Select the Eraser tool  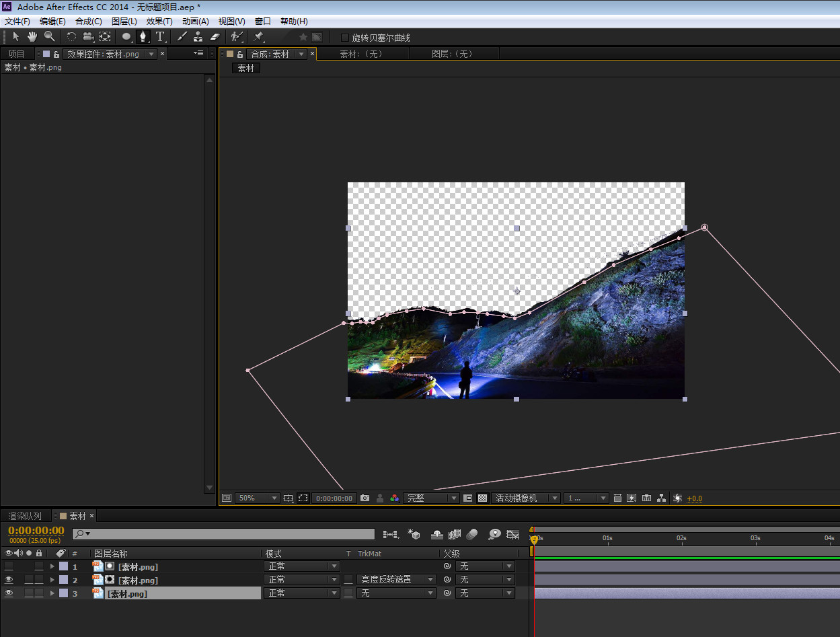[x=215, y=37]
